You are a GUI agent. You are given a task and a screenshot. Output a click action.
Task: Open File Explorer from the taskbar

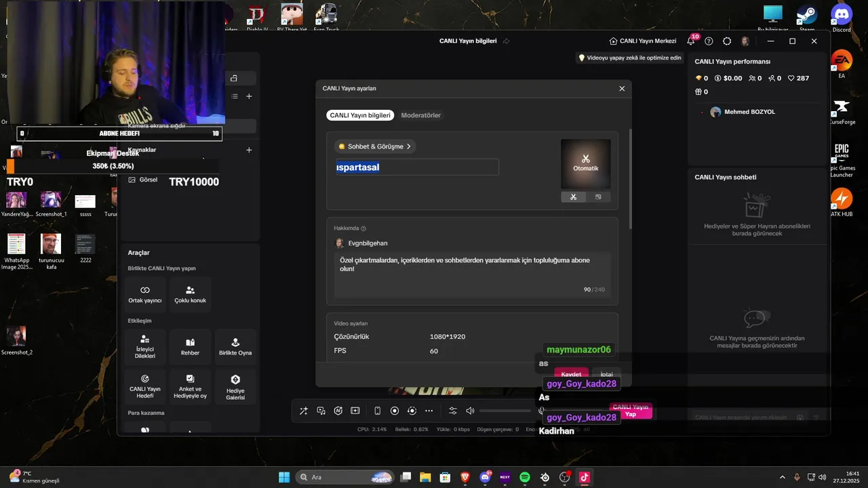coord(425,477)
